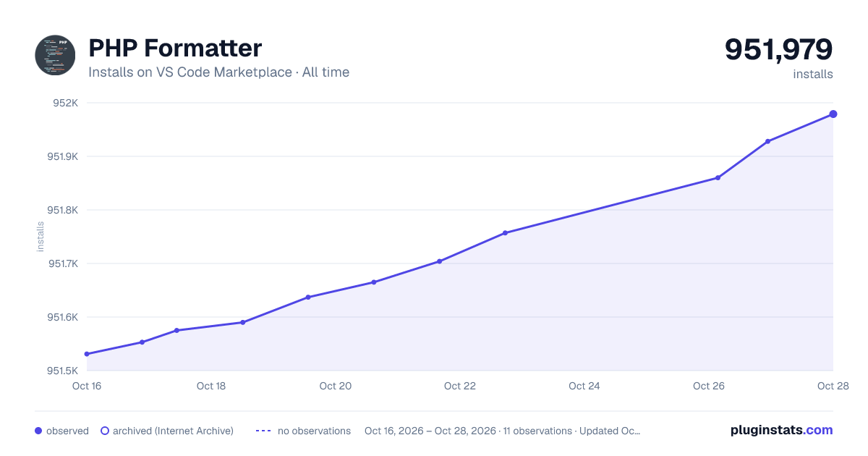The image size is (868, 456).
Task: Click the data point near 951.59K after Oct 18
Action: [243, 322]
